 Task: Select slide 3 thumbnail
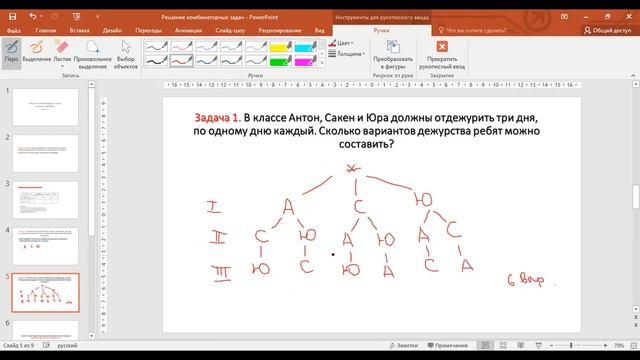point(45,200)
